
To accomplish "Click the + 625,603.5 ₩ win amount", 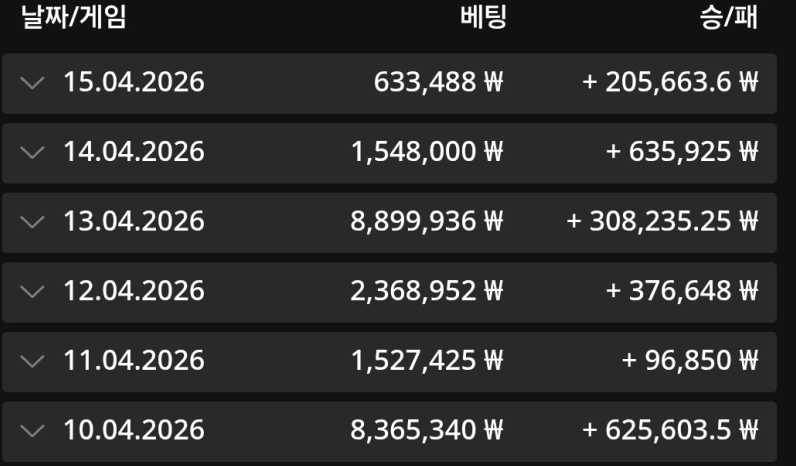I will [x=670, y=430].
